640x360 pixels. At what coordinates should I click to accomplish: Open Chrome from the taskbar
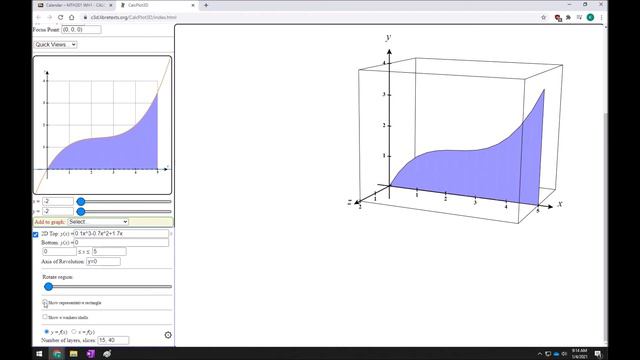[x=57, y=353]
